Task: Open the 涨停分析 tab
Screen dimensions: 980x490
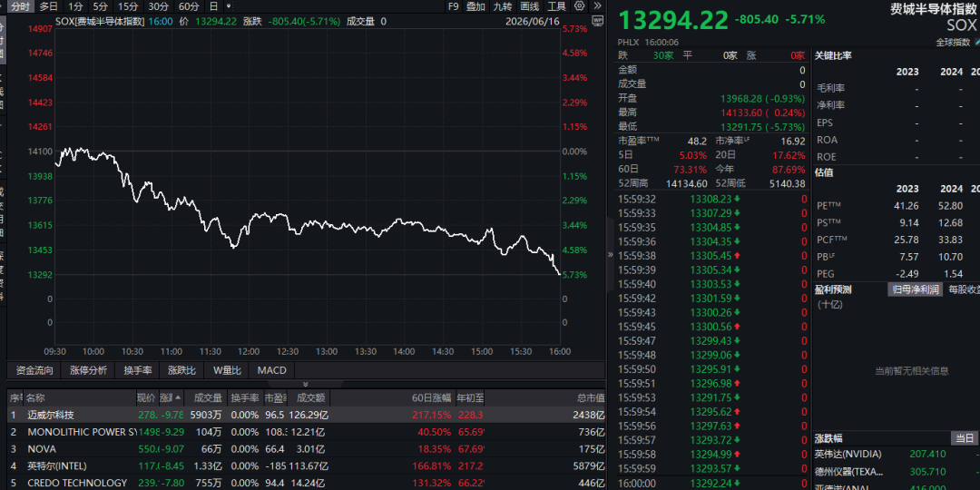Action: pos(88,370)
